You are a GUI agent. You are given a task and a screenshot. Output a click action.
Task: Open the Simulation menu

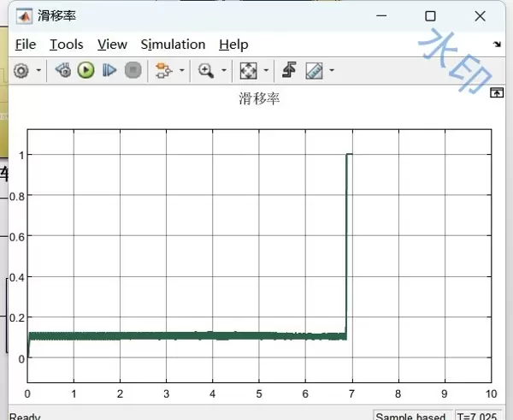tap(173, 44)
